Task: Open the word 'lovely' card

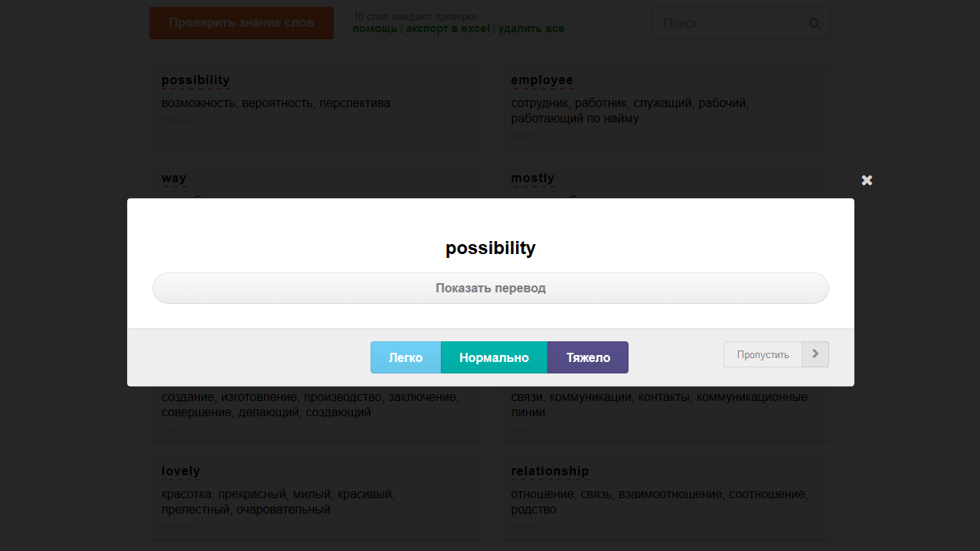Action: point(181,471)
